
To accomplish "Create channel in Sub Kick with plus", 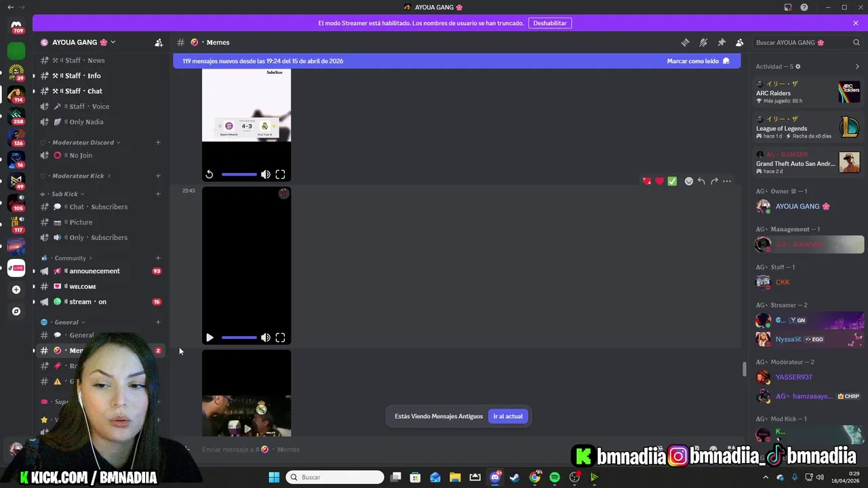I will (x=158, y=194).
